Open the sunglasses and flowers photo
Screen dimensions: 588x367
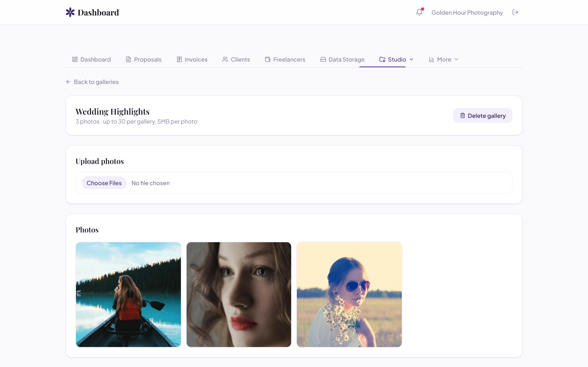pos(349,294)
